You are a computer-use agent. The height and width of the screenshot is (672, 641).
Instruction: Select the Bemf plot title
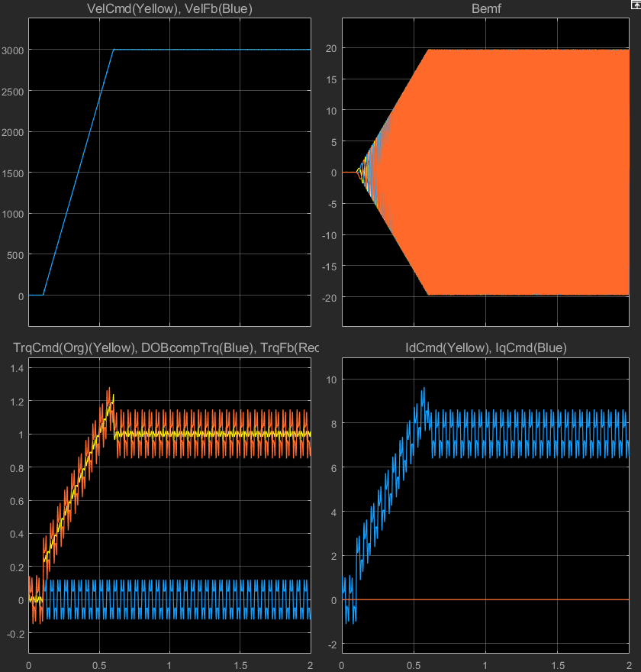click(x=486, y=8)
